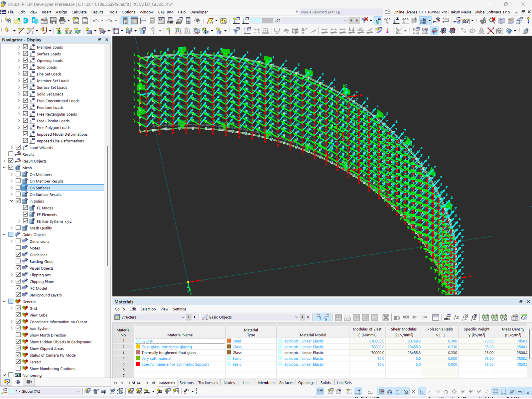Expand the Load Wizards tree node

(12, 147)
